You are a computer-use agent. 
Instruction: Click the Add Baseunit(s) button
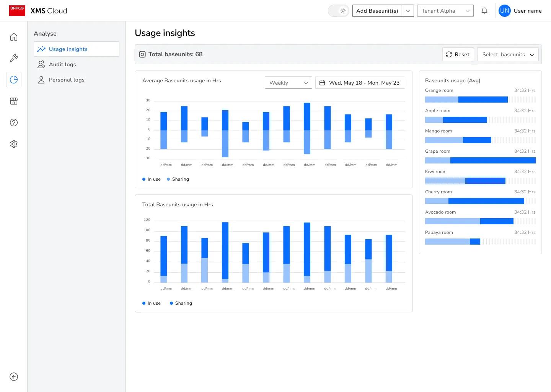tap(377, 11)
